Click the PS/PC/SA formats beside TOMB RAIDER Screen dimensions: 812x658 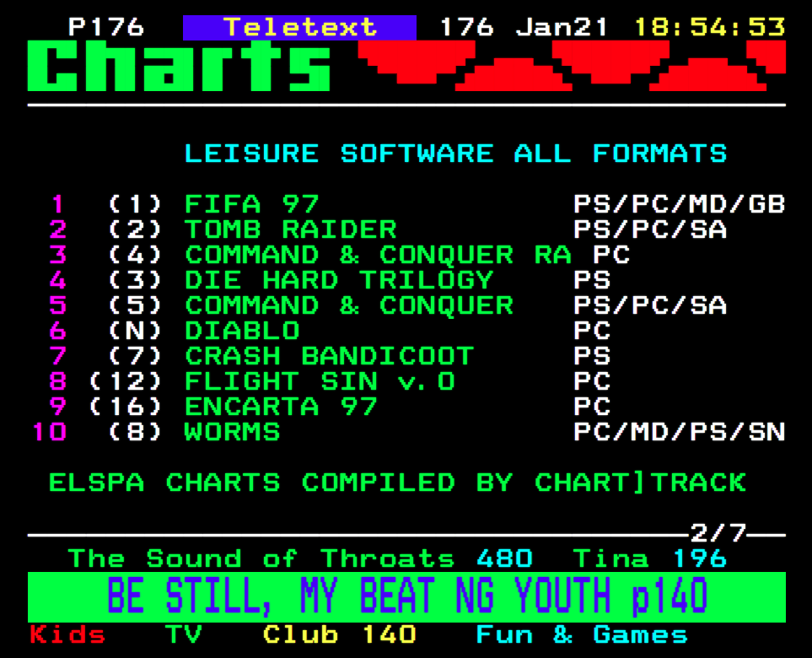tap(650, 229)
